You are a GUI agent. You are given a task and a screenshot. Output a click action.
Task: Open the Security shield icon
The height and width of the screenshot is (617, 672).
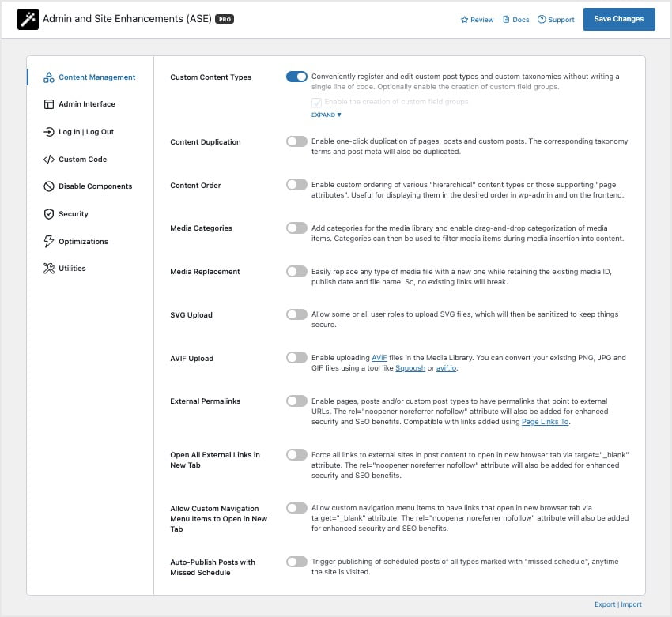(x=49, y=214)
